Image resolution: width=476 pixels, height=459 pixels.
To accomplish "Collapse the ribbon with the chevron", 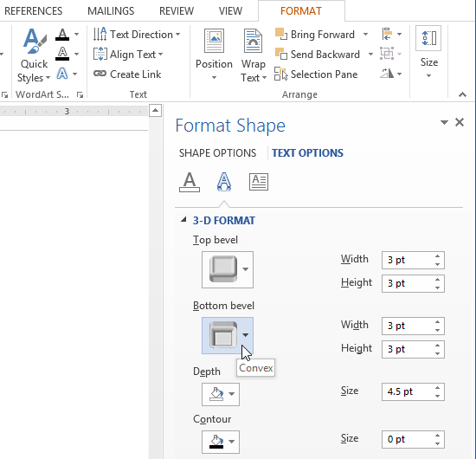I will click(462, 94).
